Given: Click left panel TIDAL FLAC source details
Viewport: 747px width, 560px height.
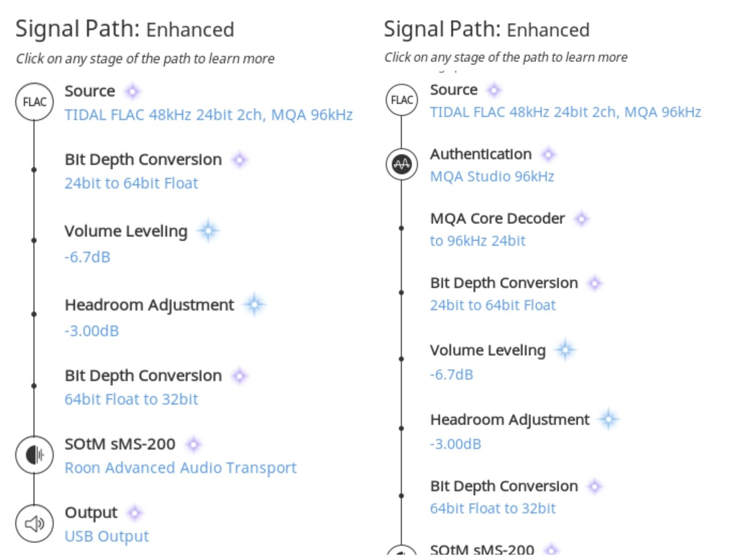Looking at the screenshot, I should click(209, 115).
